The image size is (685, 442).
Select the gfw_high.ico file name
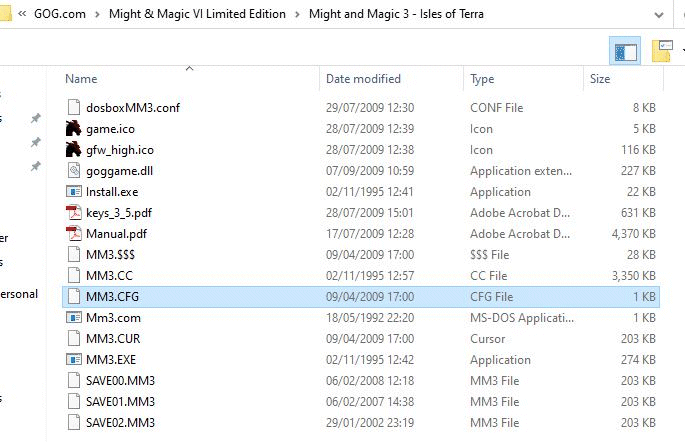tap(120, 150)
